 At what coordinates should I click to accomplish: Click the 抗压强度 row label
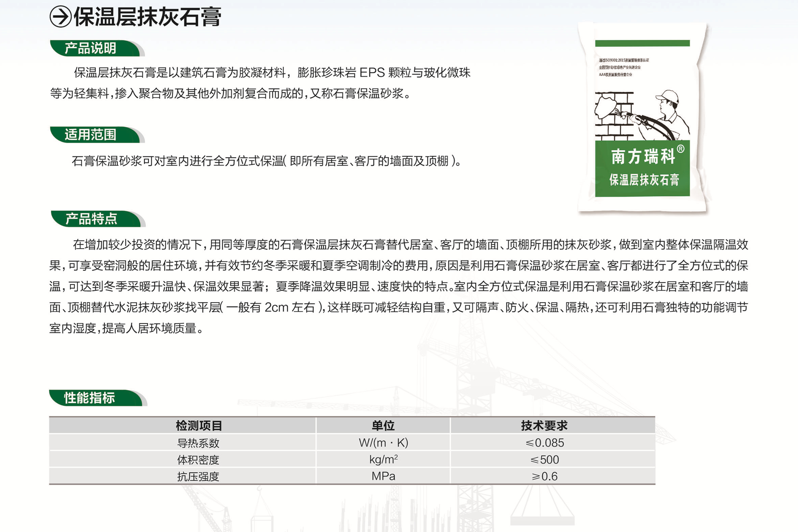tap(198, 476)
